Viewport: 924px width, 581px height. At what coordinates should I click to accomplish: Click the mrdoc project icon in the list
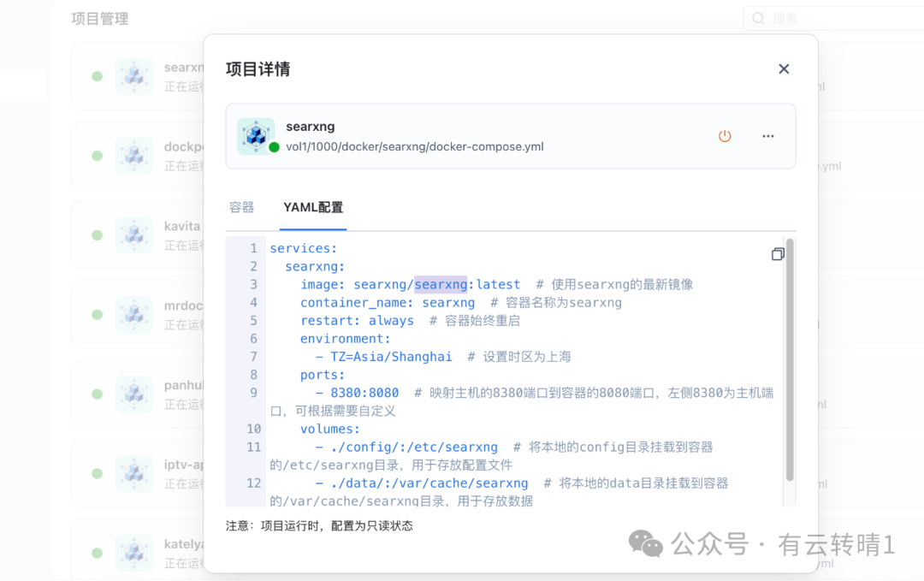[133, 315]
